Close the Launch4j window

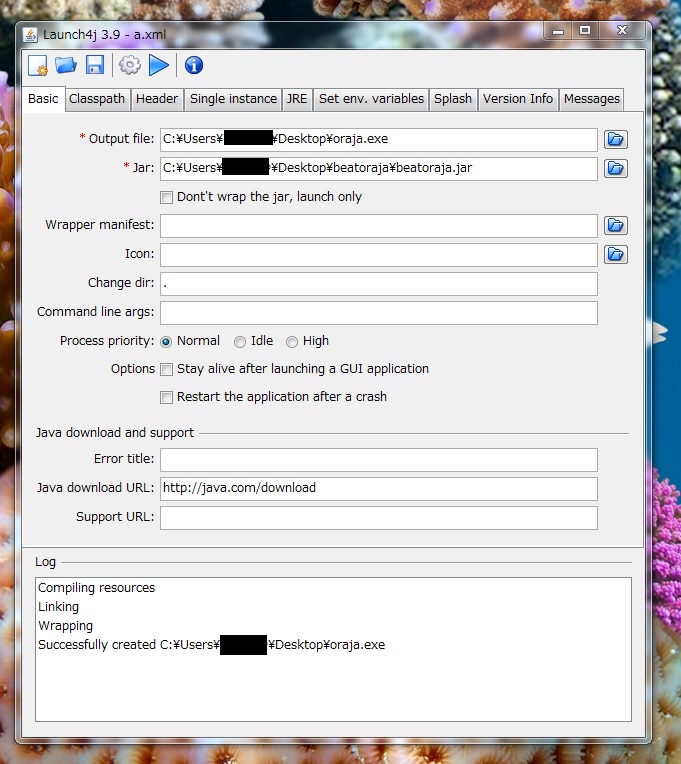pyautogui.click(x=622, y=31)
